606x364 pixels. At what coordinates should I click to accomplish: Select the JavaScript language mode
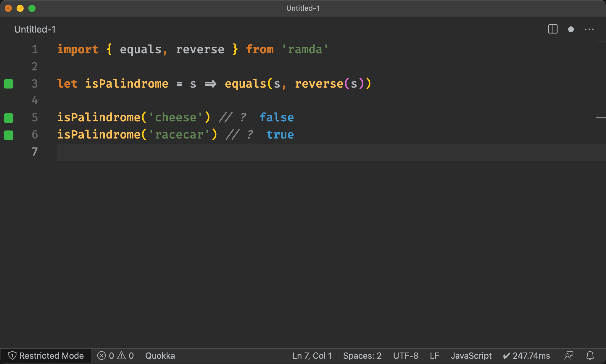point(471,356)
